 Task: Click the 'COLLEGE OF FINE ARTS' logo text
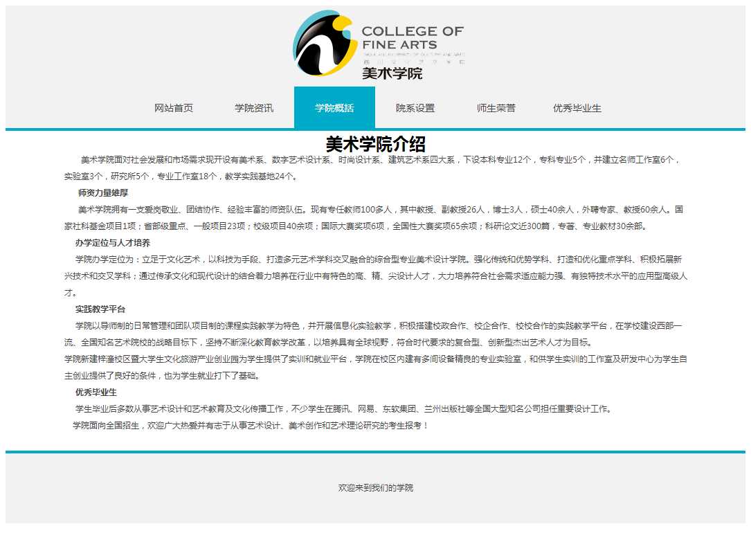coord(413,38)
